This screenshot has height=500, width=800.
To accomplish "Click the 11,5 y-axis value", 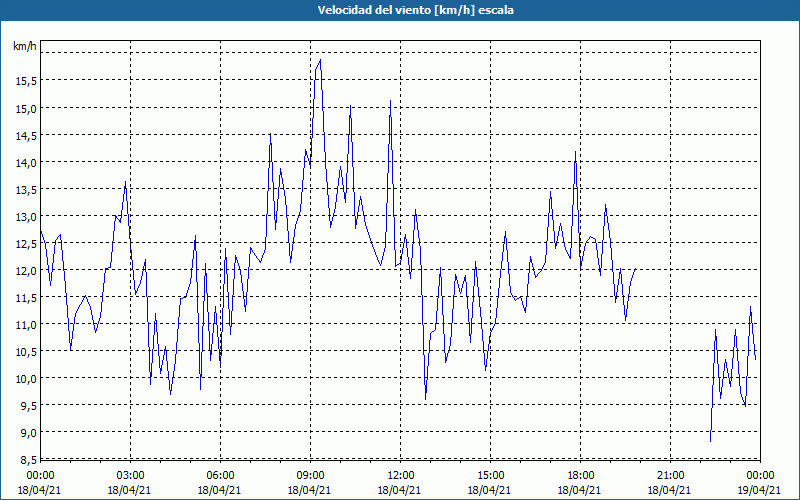I will [x=24, y=298].
